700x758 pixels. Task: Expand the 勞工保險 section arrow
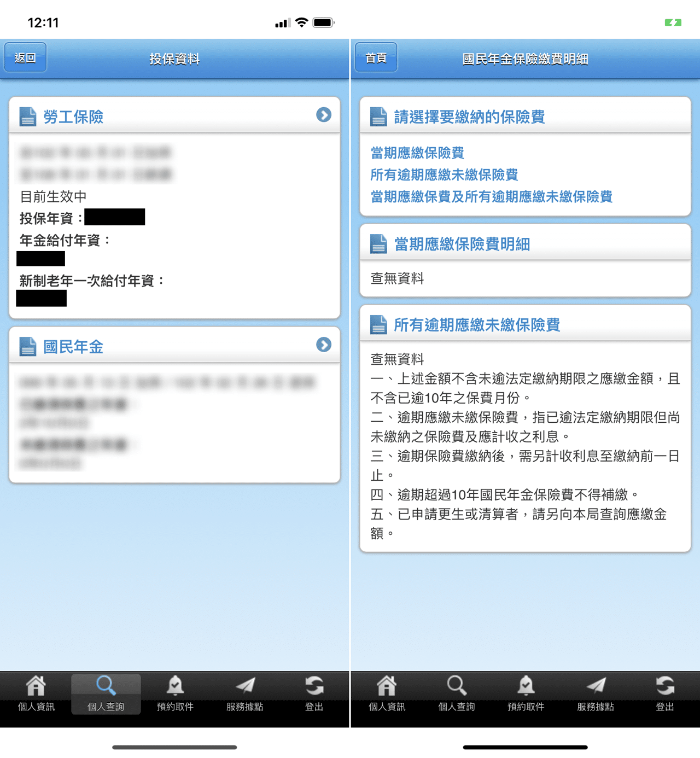coord(324,115)
